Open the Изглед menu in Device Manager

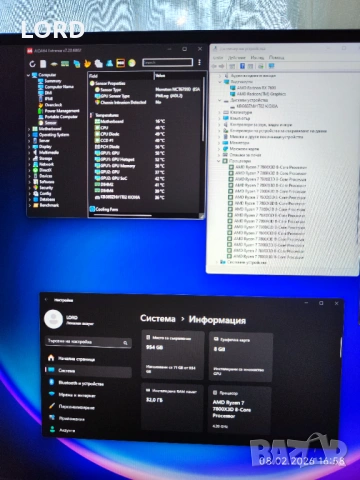coord(257,58)
